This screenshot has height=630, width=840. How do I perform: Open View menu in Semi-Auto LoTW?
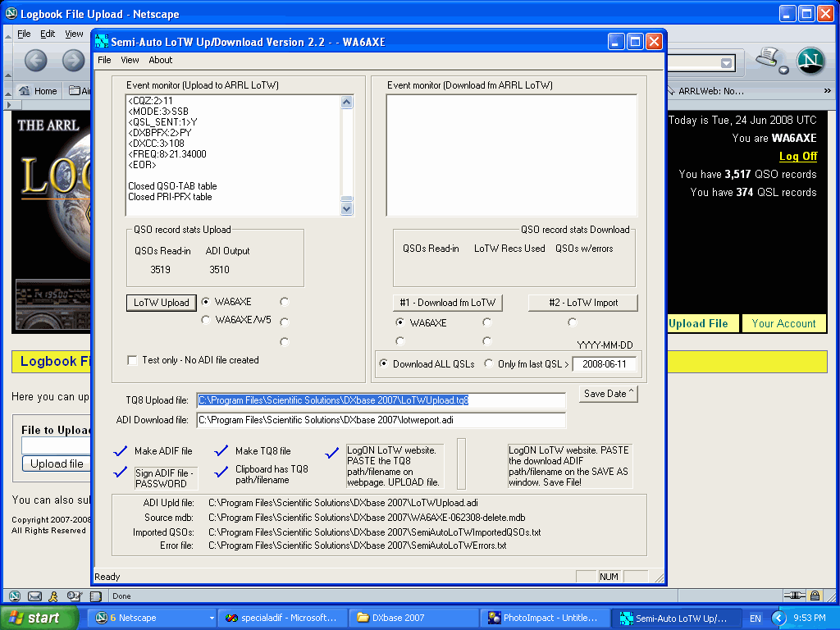tap(130, 60)
